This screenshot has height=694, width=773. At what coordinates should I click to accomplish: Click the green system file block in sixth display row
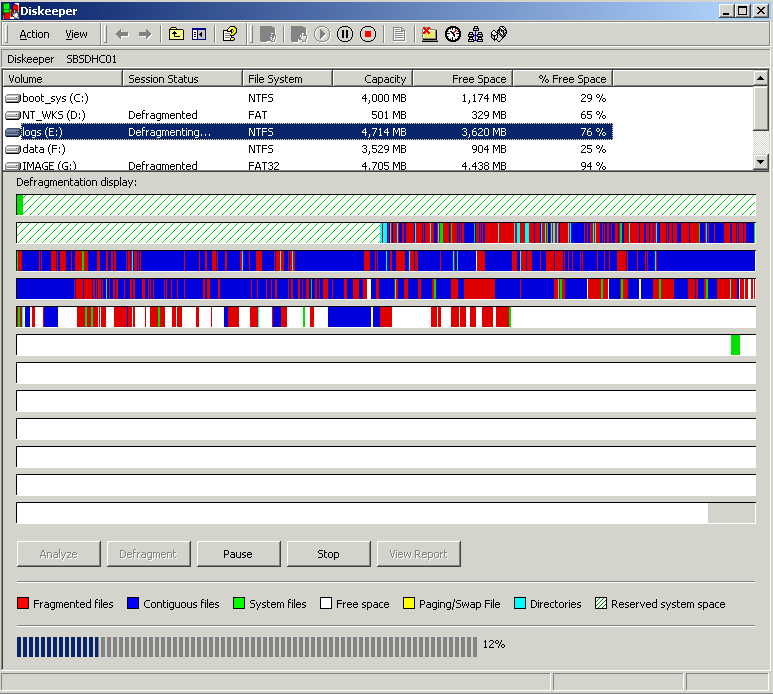(735, 345)
